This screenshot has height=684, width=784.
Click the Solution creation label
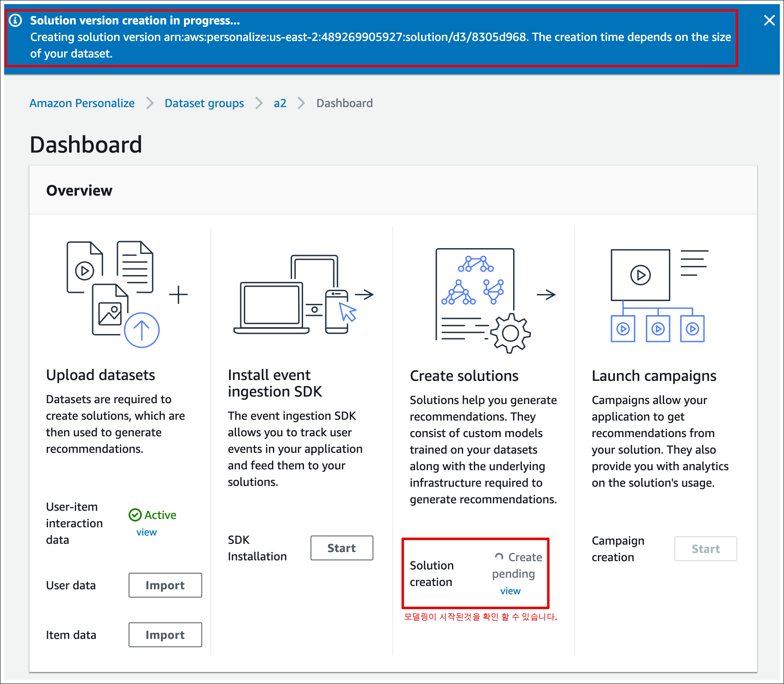tap(432, 574)
